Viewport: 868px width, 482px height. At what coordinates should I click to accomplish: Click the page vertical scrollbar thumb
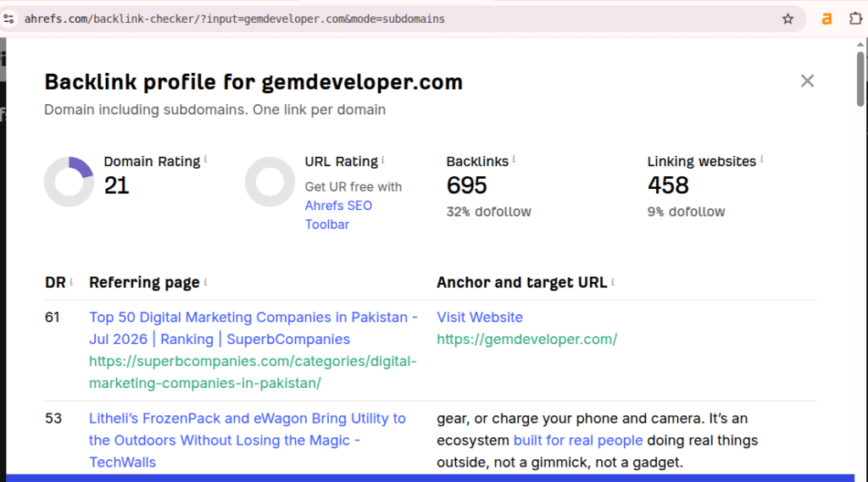(x=860, y=79)
